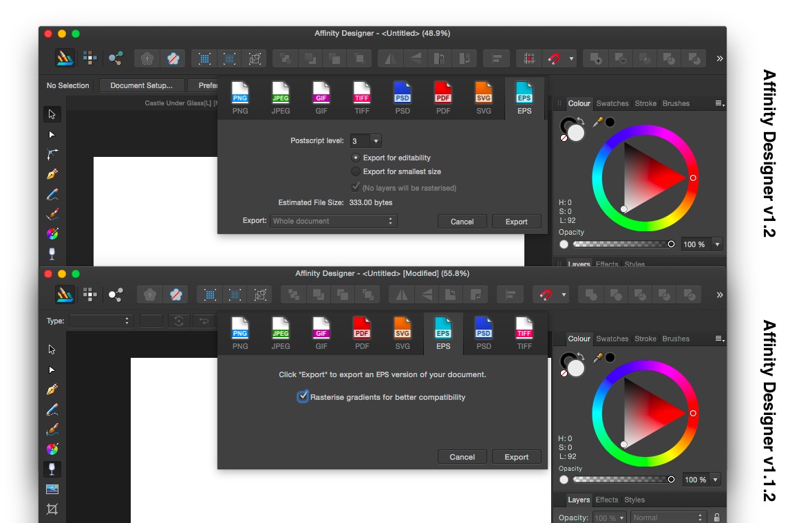812x523 pixels.
Task: Switch to Export persona in top window
Action: [x=116, y=58]
